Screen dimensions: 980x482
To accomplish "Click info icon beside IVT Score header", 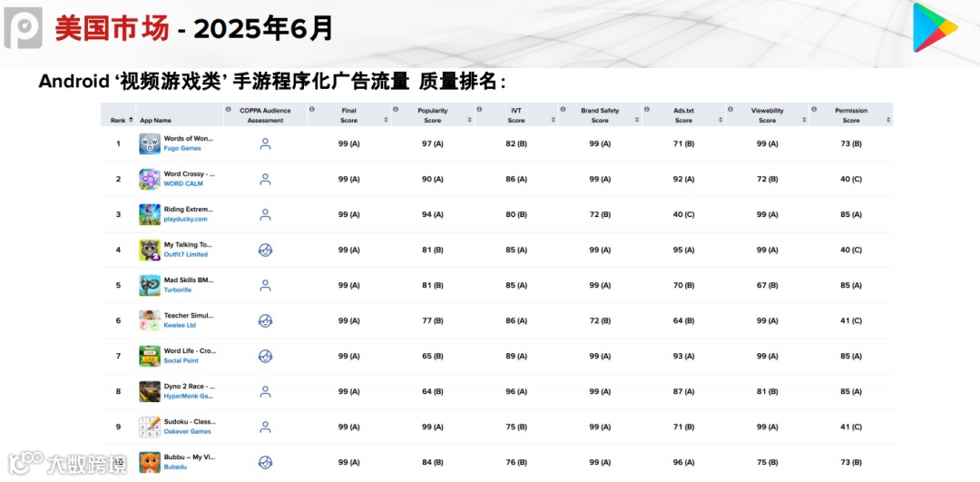I will [479, 110].
